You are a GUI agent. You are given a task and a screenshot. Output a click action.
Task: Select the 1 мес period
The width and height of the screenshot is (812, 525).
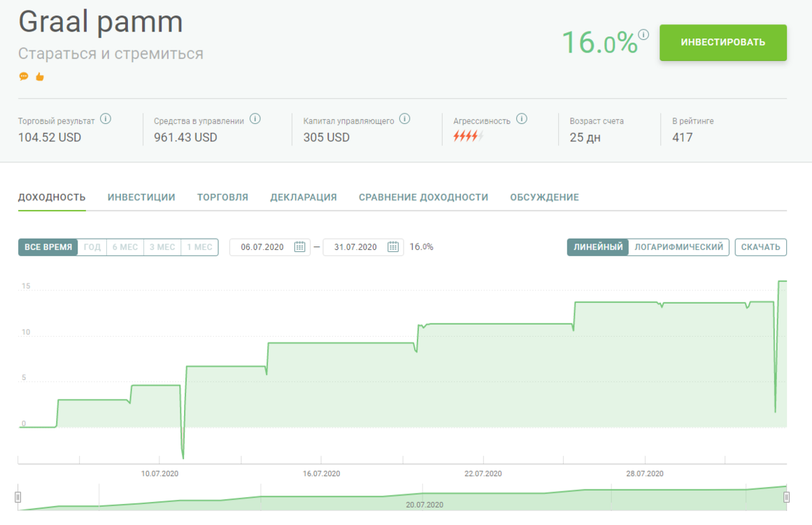click(x=200, y=247)
